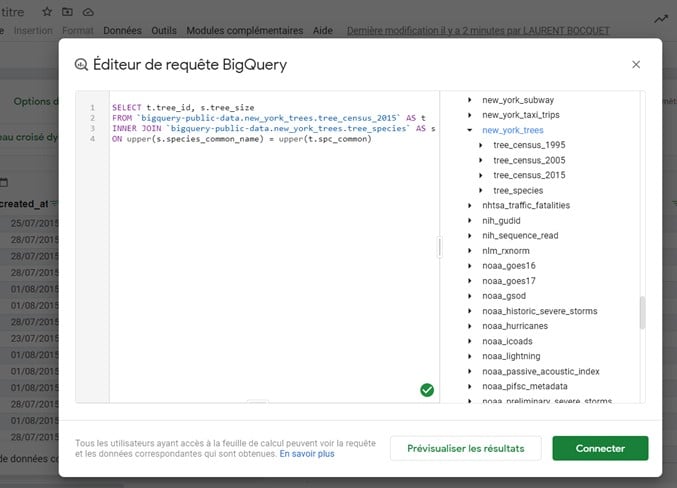Select the tree_species table name

[518, 190]
